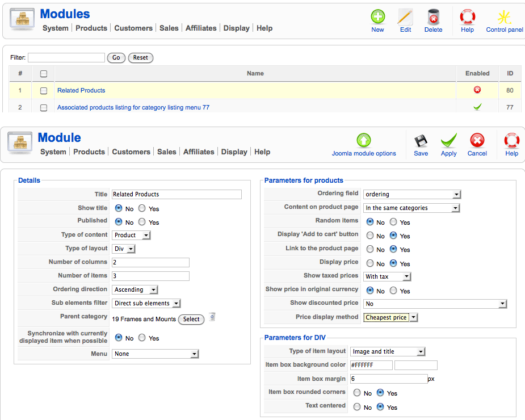
Task: Click the New module toolbar icon
Action: coord(377,17)
